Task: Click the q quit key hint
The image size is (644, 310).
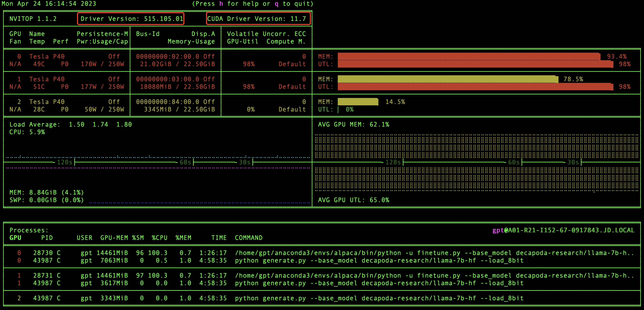Action: pos(276,4)
